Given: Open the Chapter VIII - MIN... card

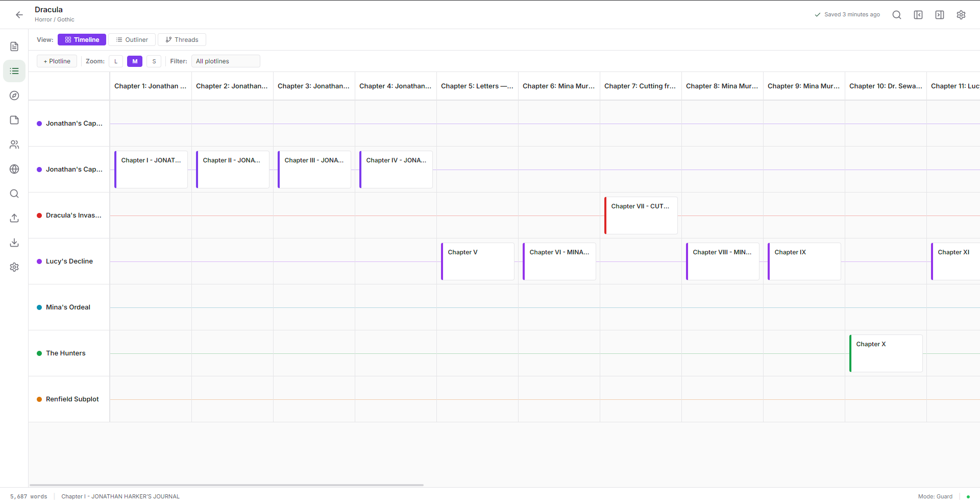Looking at the screenshot, I should [723, 261].
